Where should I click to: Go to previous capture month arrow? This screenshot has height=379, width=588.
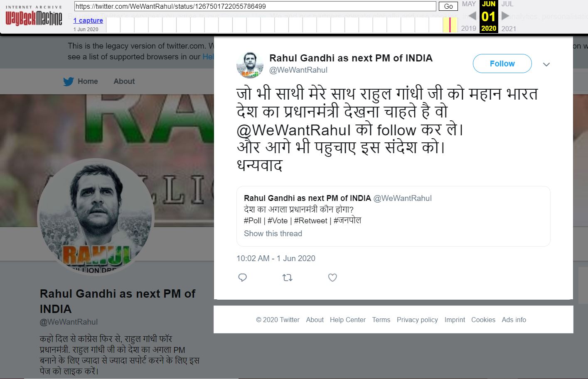click(x=472, y=16)
